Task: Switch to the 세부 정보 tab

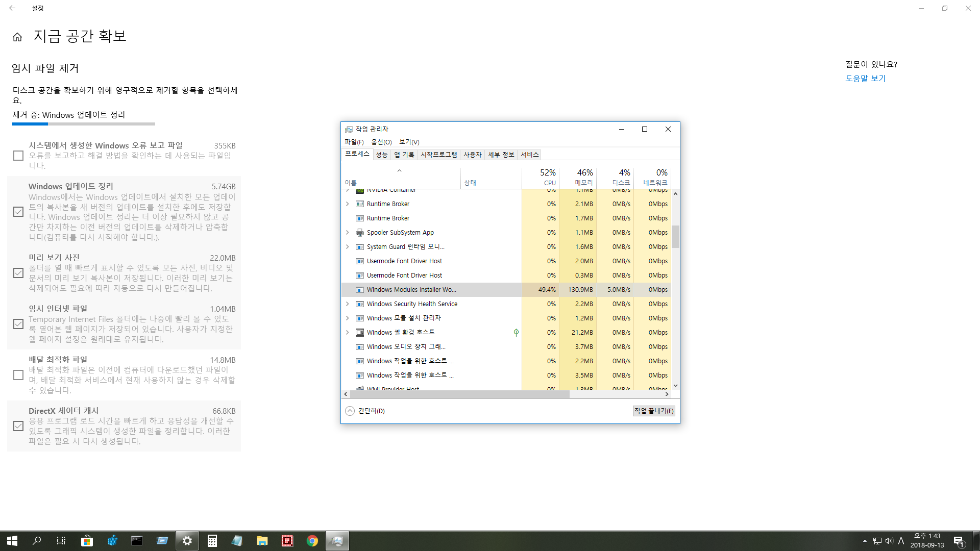Action: 501,155
